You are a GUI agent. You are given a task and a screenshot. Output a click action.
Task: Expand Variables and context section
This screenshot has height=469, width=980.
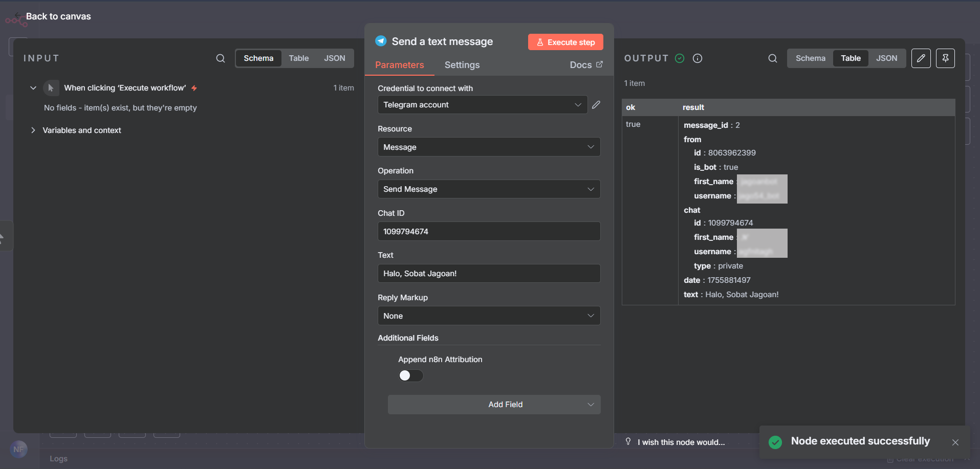coord(33,130)
